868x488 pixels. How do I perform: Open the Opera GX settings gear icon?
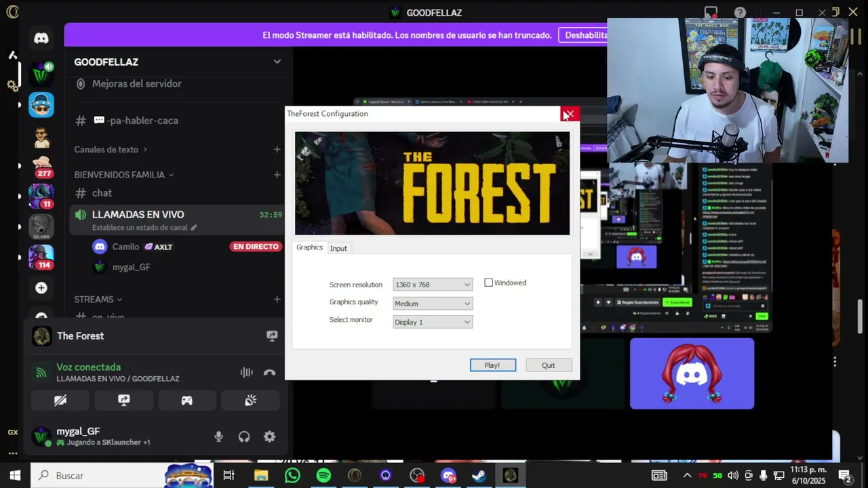click(x=12, y=85)
